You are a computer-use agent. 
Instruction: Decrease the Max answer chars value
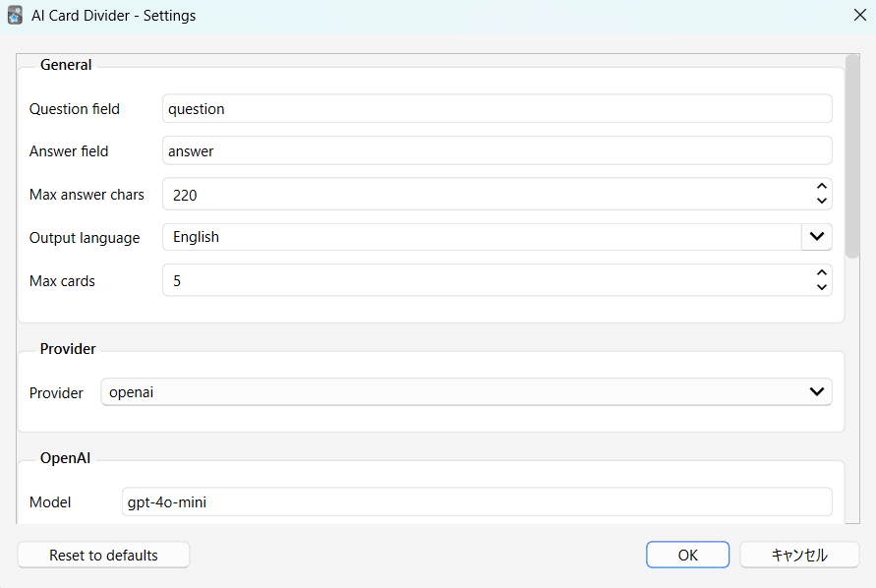(821, 202)
